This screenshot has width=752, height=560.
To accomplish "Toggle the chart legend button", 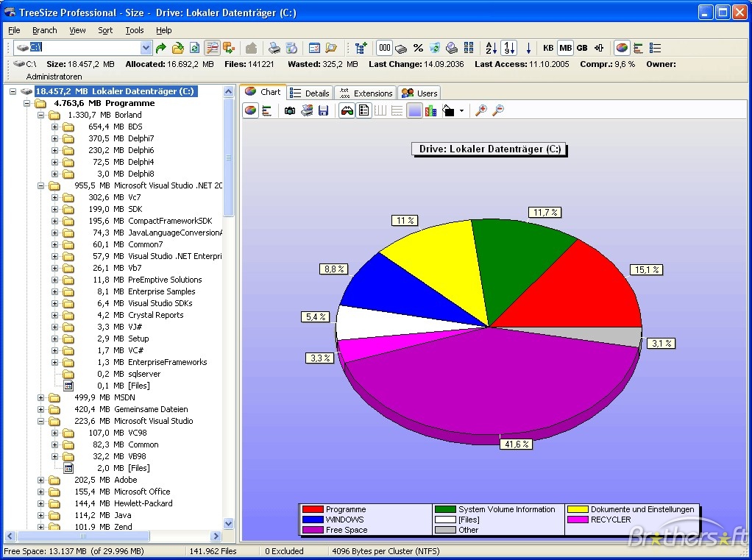I will (364, 111).
